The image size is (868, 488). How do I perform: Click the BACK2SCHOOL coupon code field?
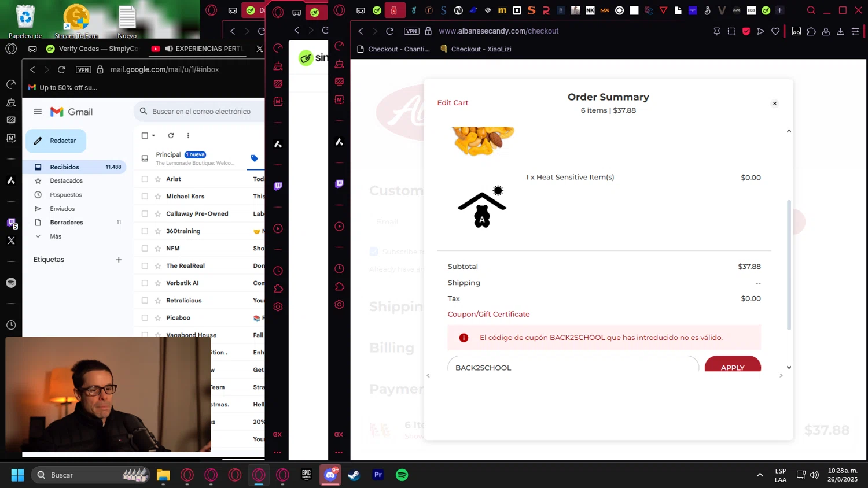click(x=573, y=365)
